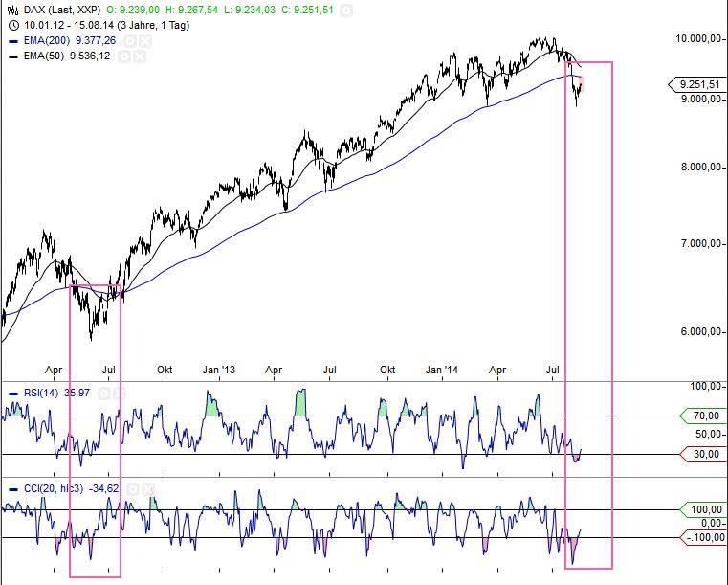Remove the RSI(14) indicator with its X icon
728x585 pixels.
[120, 394]
